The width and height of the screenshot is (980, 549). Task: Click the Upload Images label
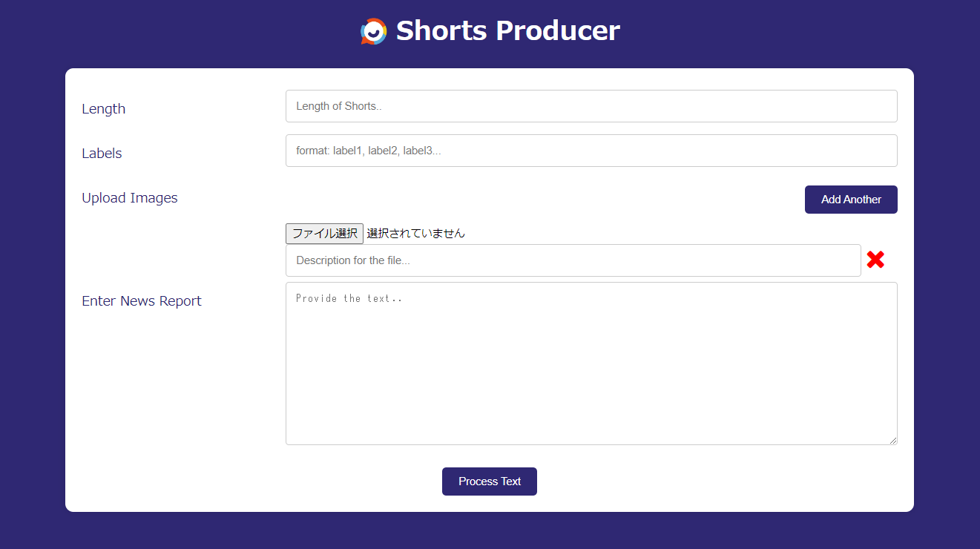[x=130, y=198]
